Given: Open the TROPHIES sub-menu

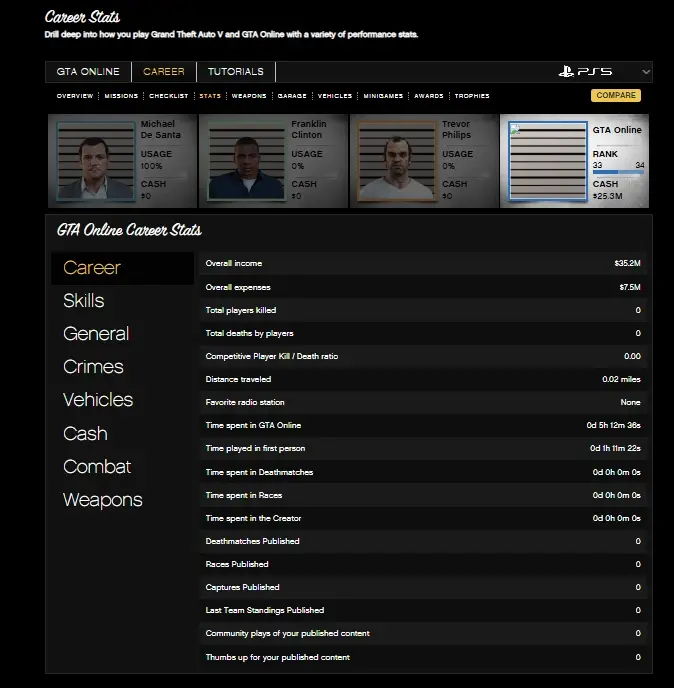Looking at the screenshot, I should 472,96.
